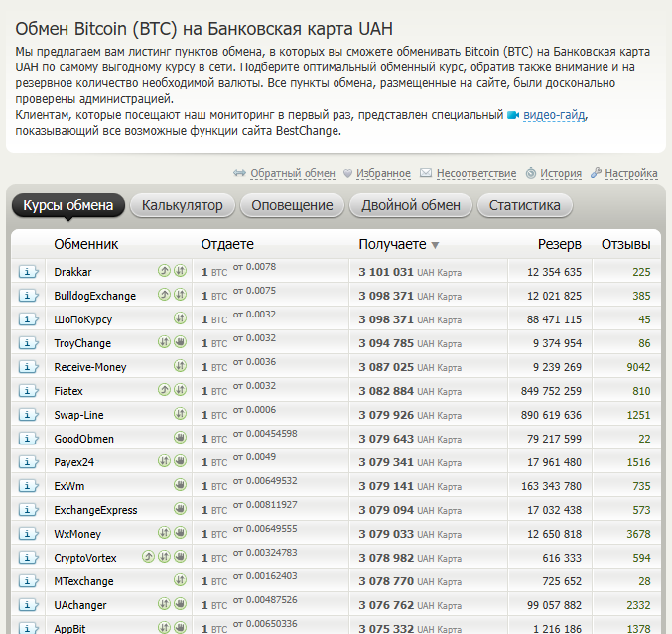Viewport: 672px width, 634px height.
Task: Open the Двойной обмен tab
Action: (x=411, y=205)
